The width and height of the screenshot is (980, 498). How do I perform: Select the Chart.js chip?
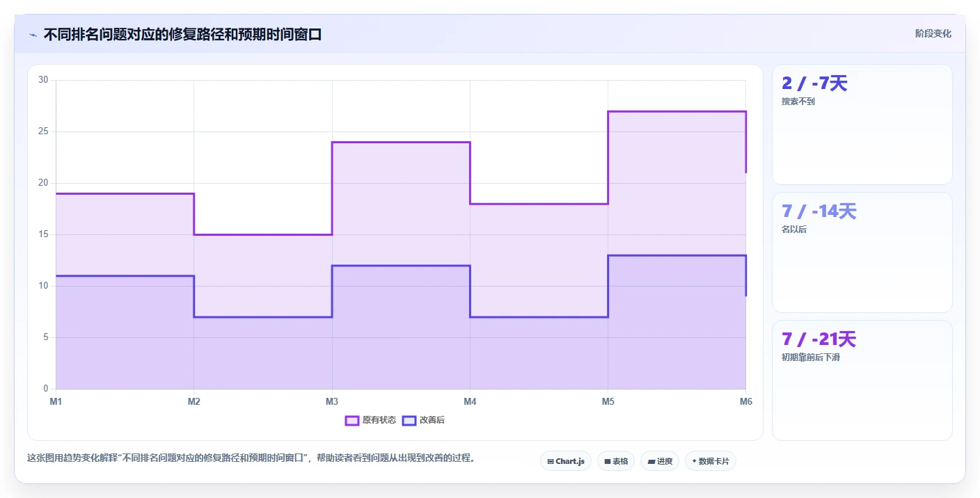[x=566, y=461]
